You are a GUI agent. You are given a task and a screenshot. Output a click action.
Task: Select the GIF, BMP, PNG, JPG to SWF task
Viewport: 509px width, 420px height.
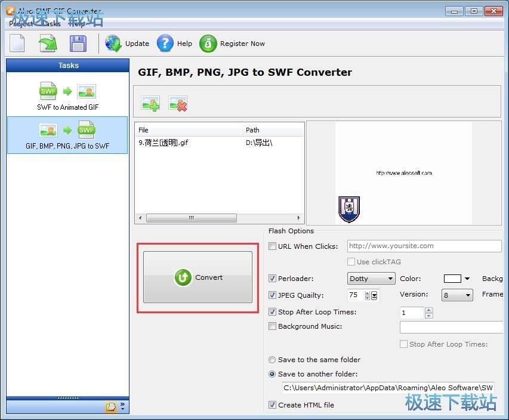point(67,135)
